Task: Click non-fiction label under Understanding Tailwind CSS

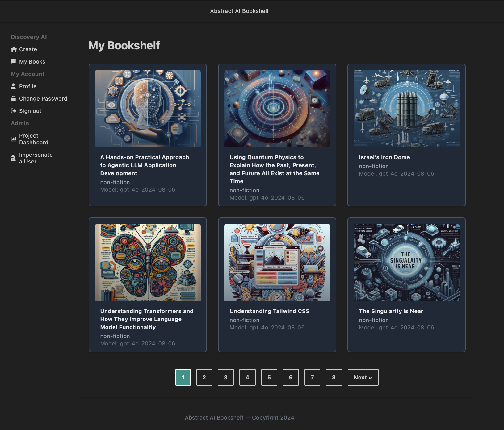Action: (244, 320)
